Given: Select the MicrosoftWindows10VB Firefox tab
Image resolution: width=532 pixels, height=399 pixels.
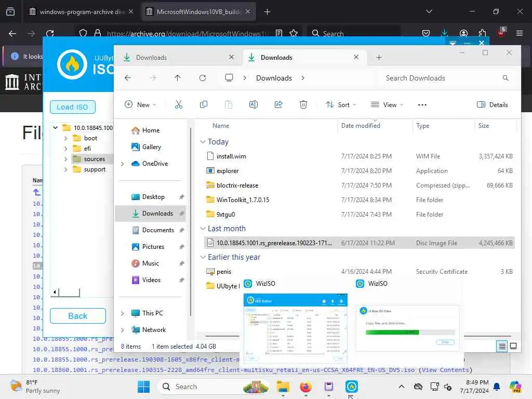Looking at the screenshot, I should click(198, 12).
